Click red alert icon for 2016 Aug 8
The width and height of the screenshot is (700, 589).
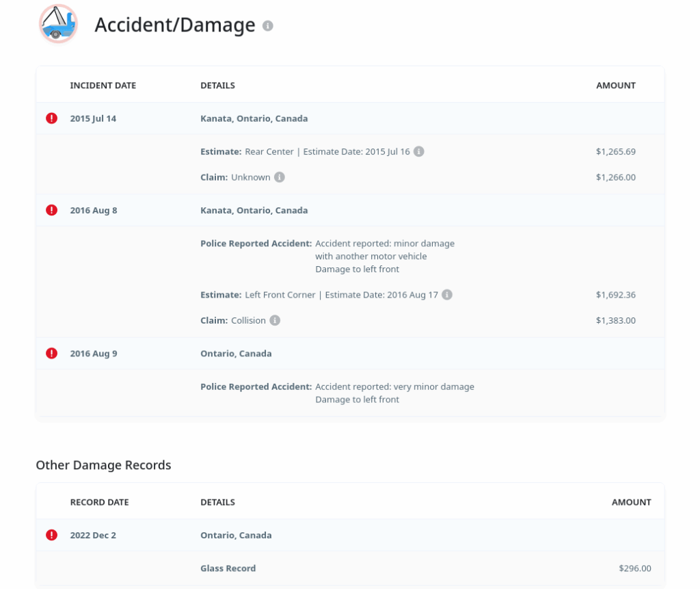[51, 210]
